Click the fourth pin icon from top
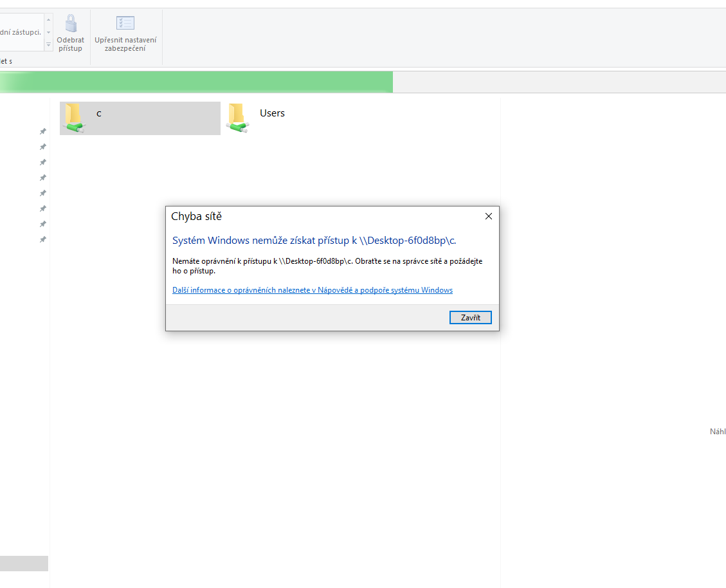 click(43, 178)
